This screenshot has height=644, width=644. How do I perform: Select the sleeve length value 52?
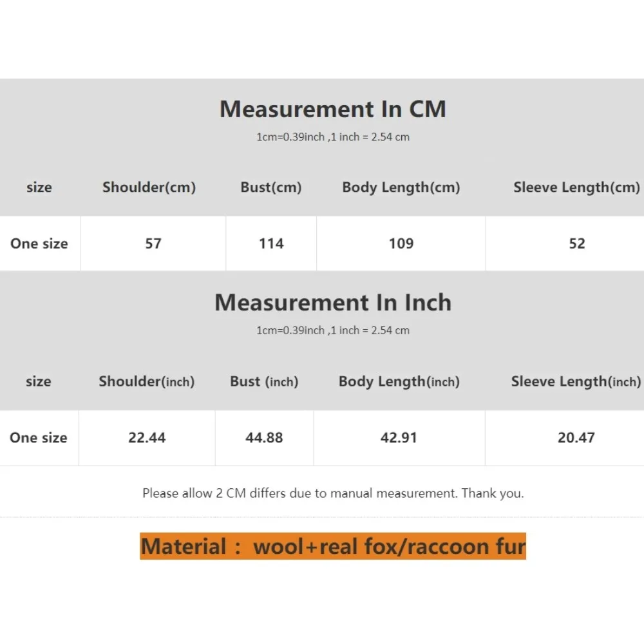(577, 243)
